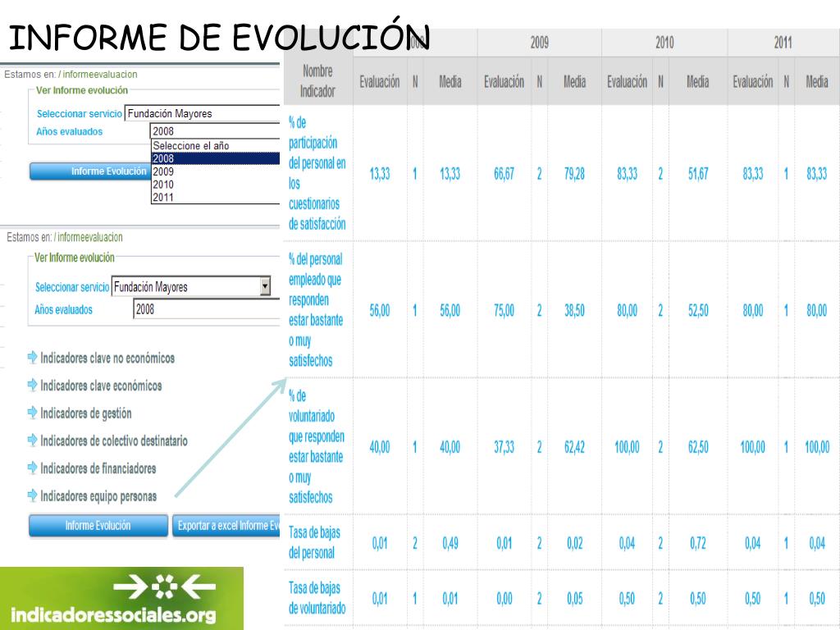Screen dimensions: 840x630
Task: Click the 0,49 media value
Action: (450, 543)
